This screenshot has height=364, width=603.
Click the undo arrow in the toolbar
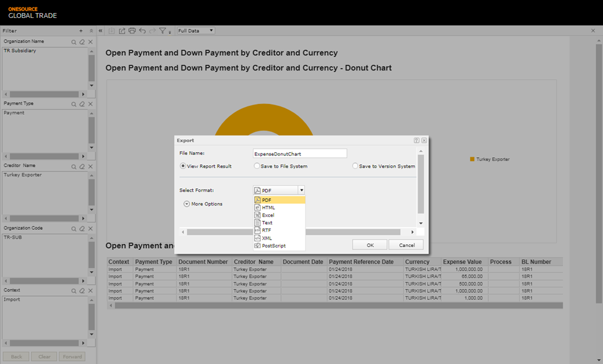tap(143, 31)
